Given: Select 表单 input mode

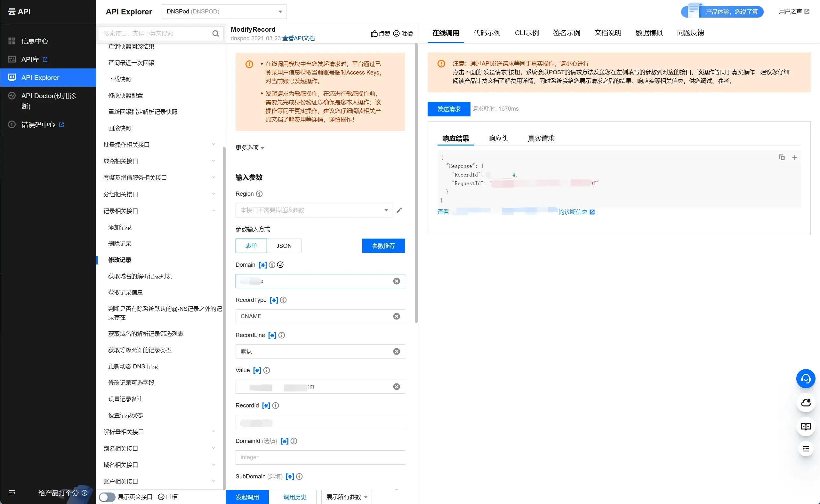Looking at the screenshot, I should coord(251,246).
